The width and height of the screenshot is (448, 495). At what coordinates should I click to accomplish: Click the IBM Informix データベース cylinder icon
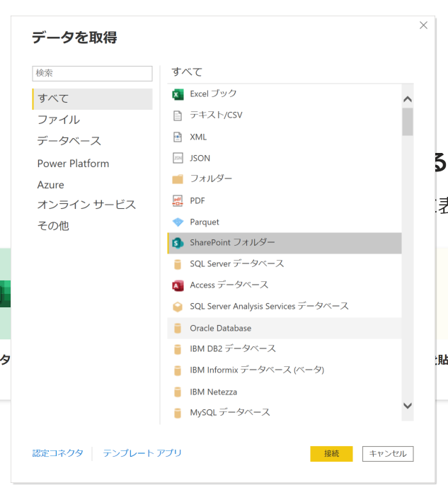(x=178, y=370)
